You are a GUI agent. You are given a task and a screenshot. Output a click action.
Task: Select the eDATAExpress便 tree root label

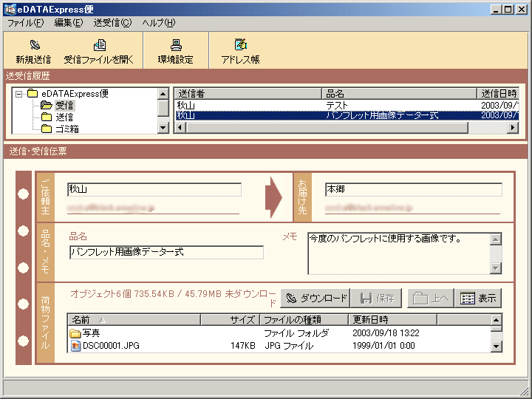tap(75, 93)
